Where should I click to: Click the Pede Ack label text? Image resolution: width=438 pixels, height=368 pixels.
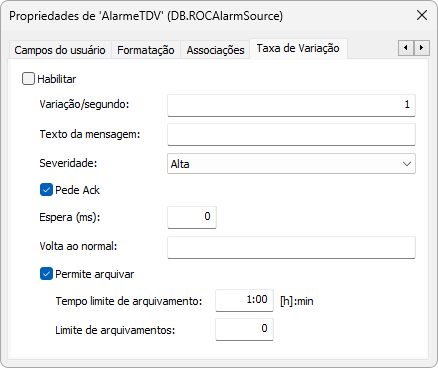[x=77, y=190]
